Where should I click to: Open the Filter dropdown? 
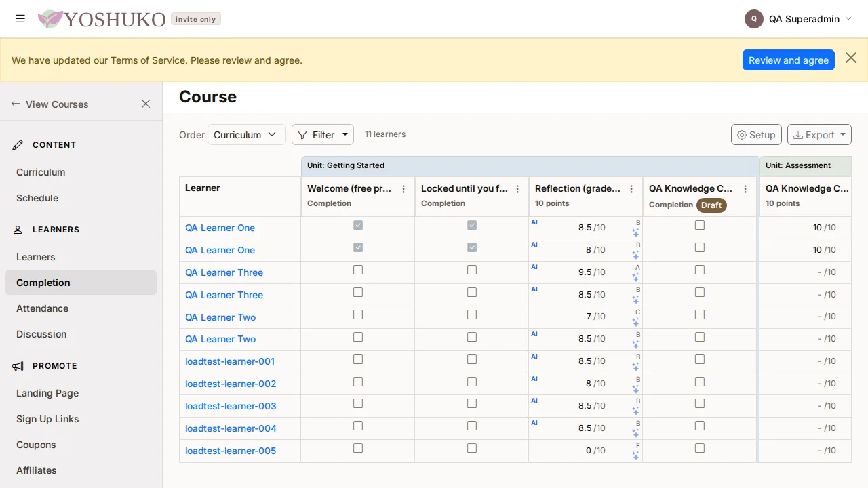click(x=323, y=135)
